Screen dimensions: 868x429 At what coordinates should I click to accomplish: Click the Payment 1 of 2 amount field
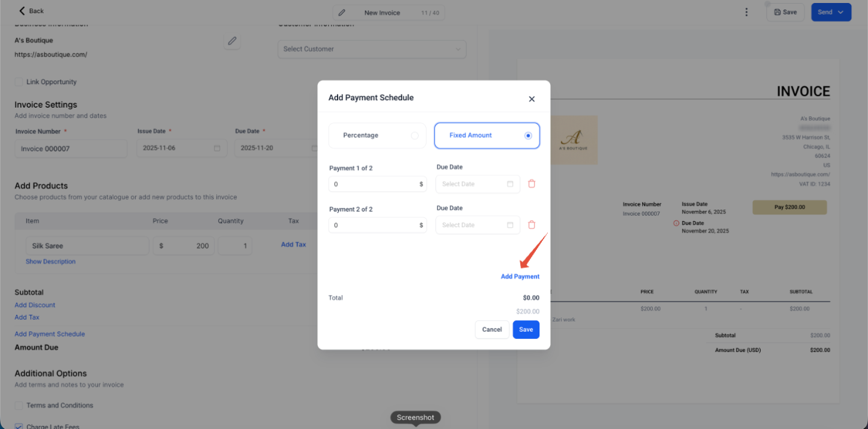click(x=377, y=184)
